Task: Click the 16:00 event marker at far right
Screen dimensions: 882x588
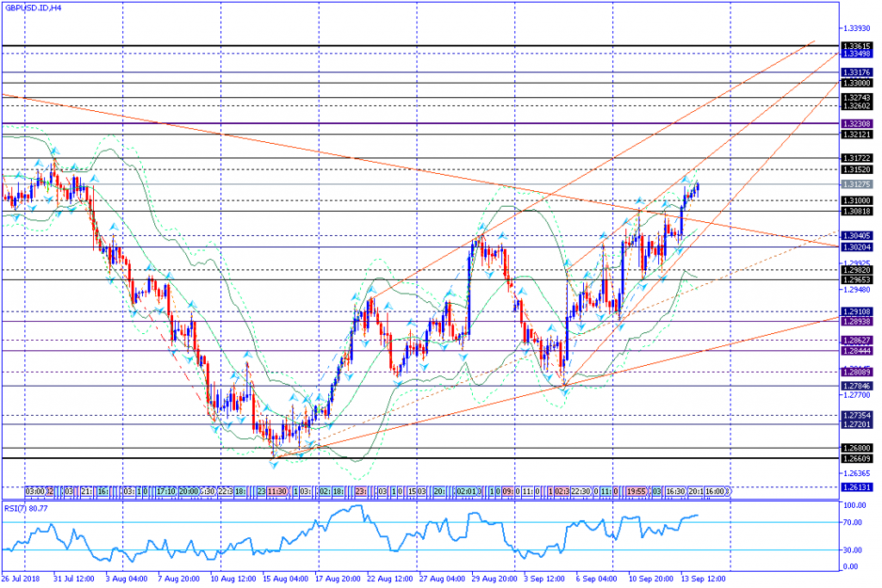Action: [x=717, y=491]
